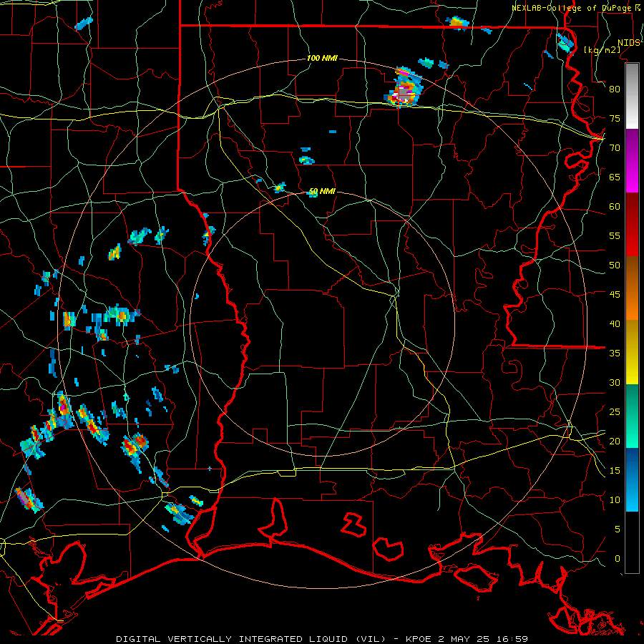Select the yellow-olive band of the VIL scale
Image resolution: width=644 pixels, height=644 pixels.
click(x=632, y=352)
